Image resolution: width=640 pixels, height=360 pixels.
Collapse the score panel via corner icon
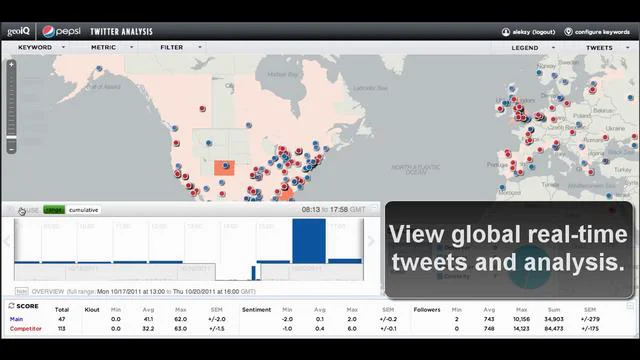pos(630,305)
